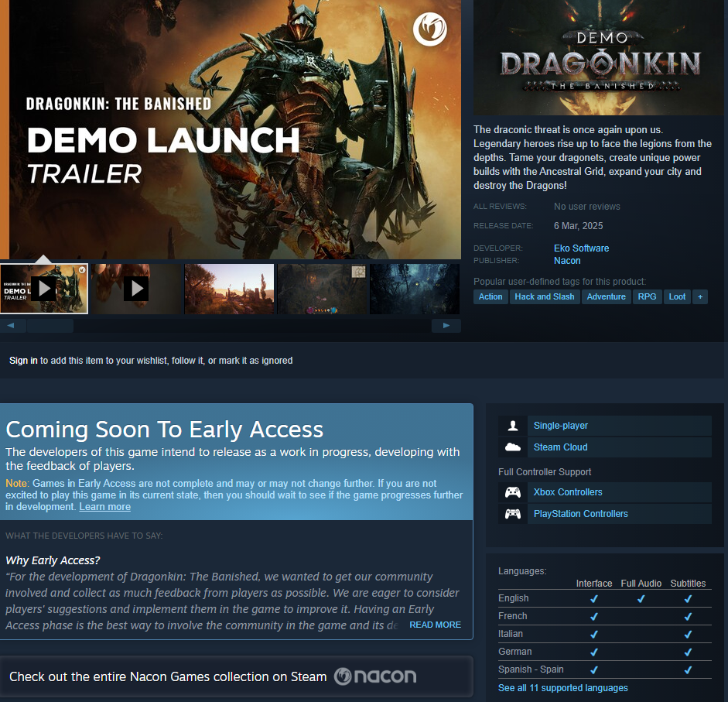
Task: Click the left arrow of media strip
Action: 11,325
